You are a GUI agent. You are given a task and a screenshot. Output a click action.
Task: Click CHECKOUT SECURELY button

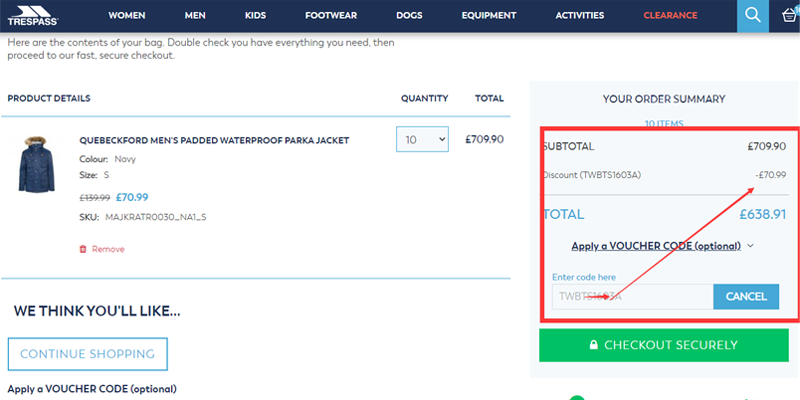click(664, 345)
